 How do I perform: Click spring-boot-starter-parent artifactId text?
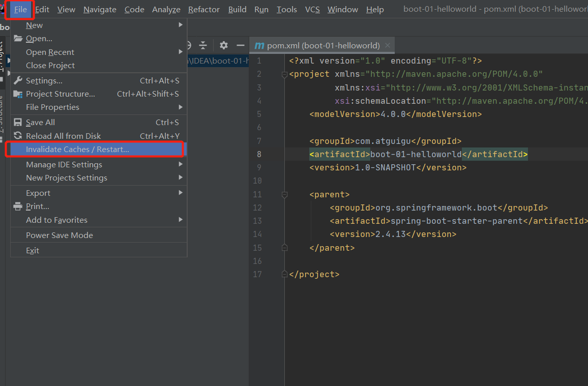point(457,221)
